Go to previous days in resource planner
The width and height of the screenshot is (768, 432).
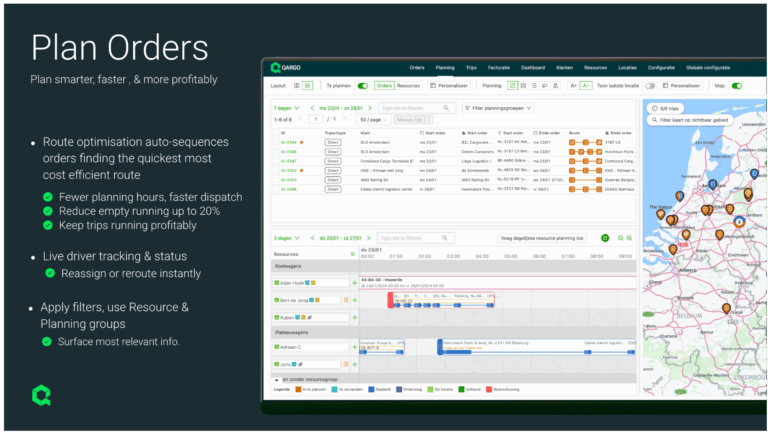point(312,239)
